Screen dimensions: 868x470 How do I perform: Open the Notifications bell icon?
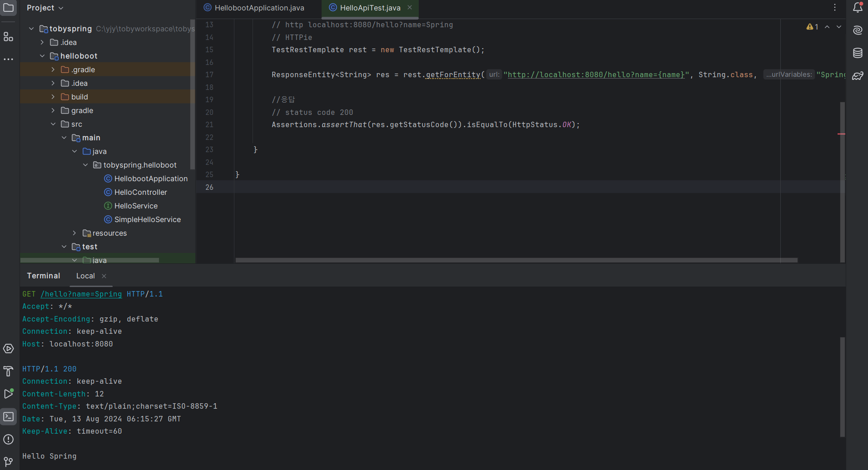click(x=858, y=8)
